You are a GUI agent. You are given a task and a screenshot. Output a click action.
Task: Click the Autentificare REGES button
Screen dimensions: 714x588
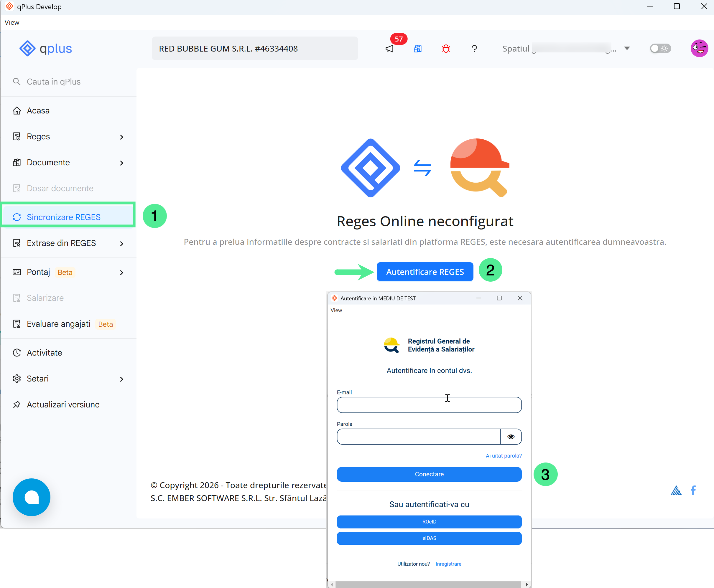tap(425, 271)
